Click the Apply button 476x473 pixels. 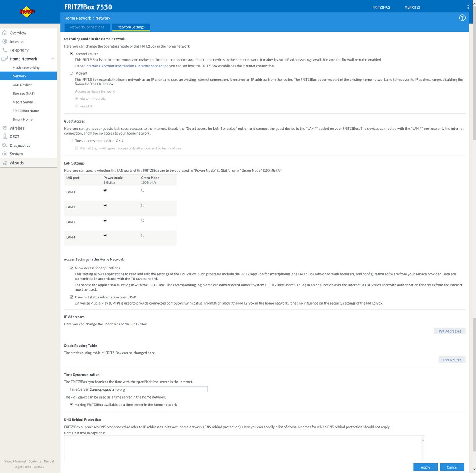[x=425, y=467]
